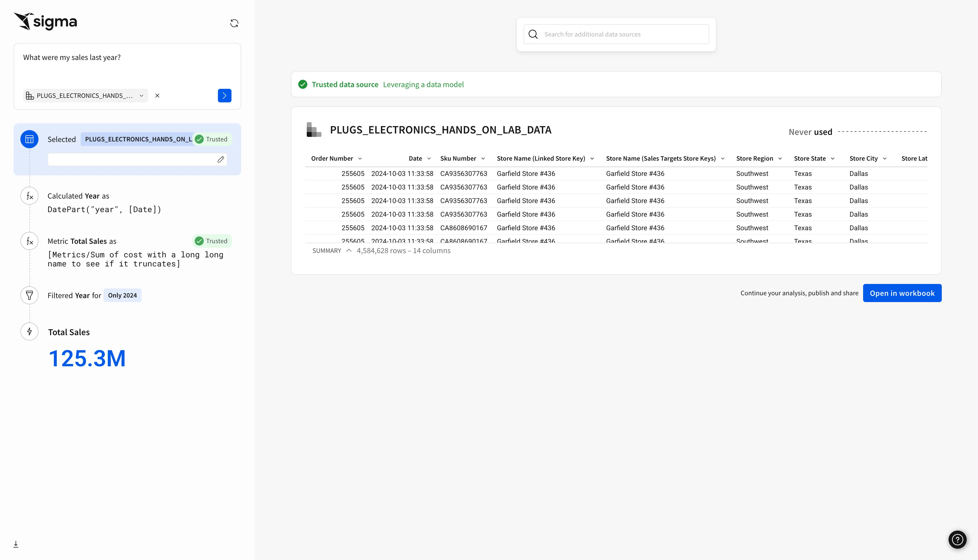Open the PLUGS_ELECTRONICS_HANDS data source dropdown
This screenshot has height=560, width=978.
[85, 95]
